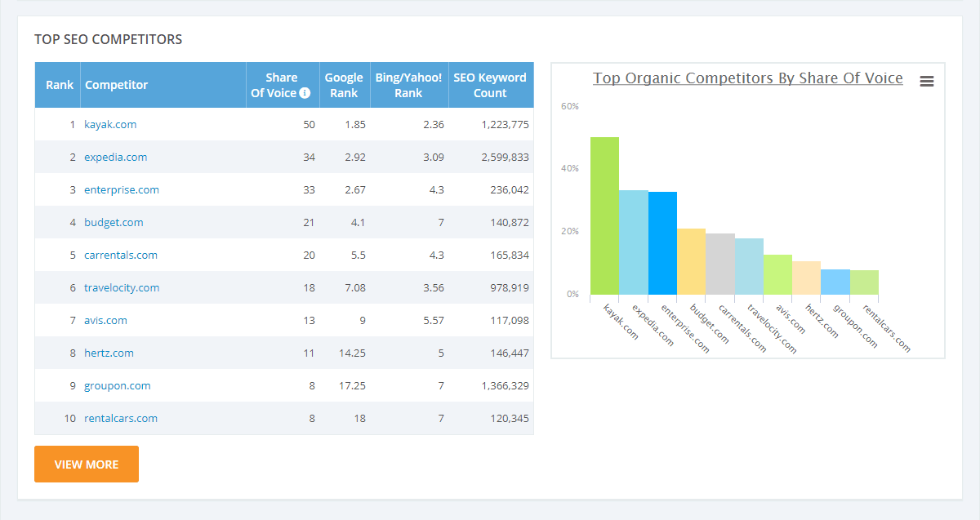Open the travelocity.com competitor link
The image size is (980, 520).
(x=121, y=288)
